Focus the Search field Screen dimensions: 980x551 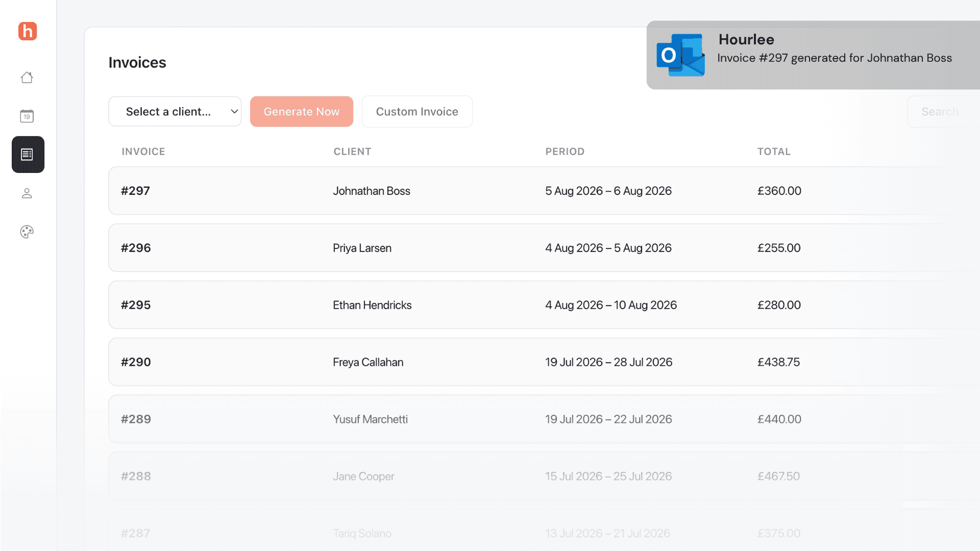tap(943, 112)
